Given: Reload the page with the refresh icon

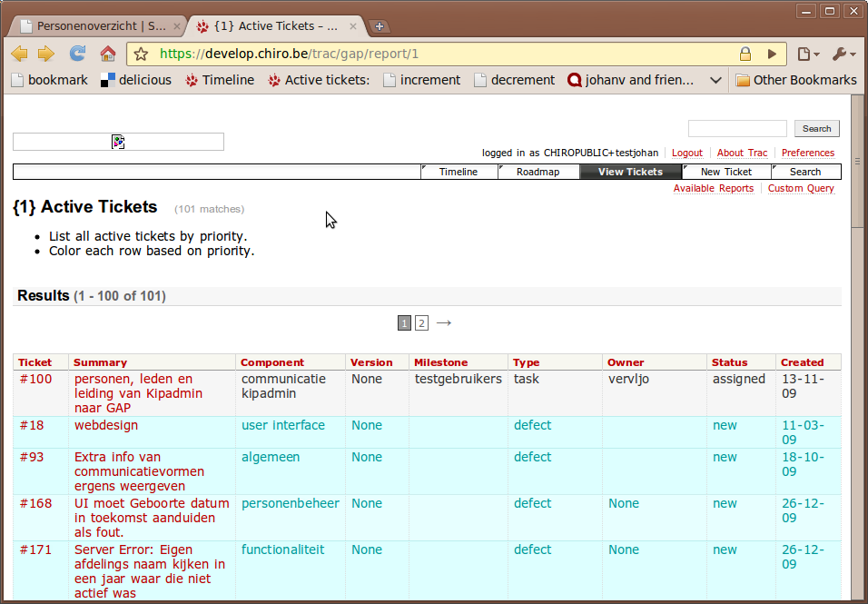Looking at the screenshot, I should coord(77,54).
